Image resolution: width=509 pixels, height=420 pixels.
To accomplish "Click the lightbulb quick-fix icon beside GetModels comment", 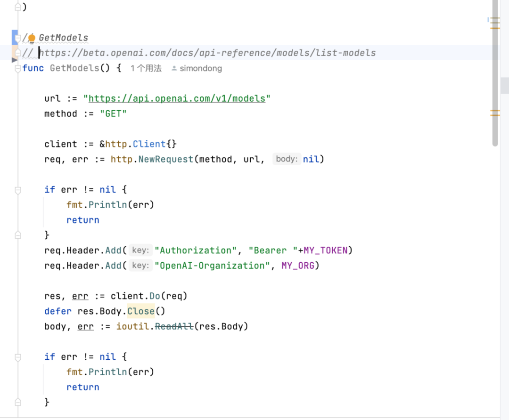I will (32, 38).
